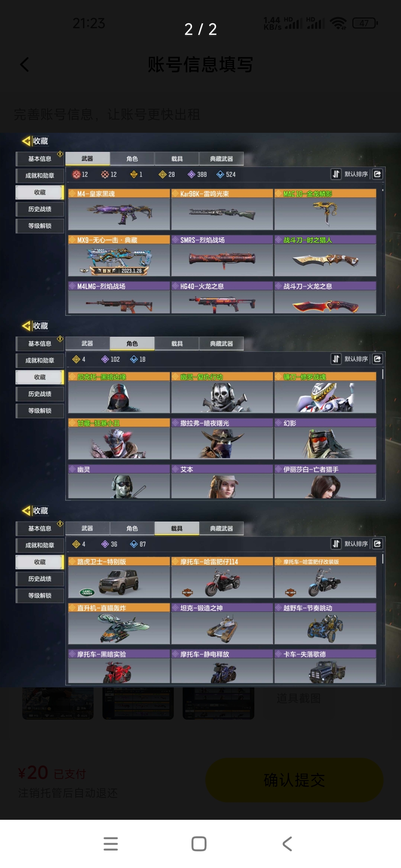Click the 确认提交 button
401x868 pixels.
(294, 780)
